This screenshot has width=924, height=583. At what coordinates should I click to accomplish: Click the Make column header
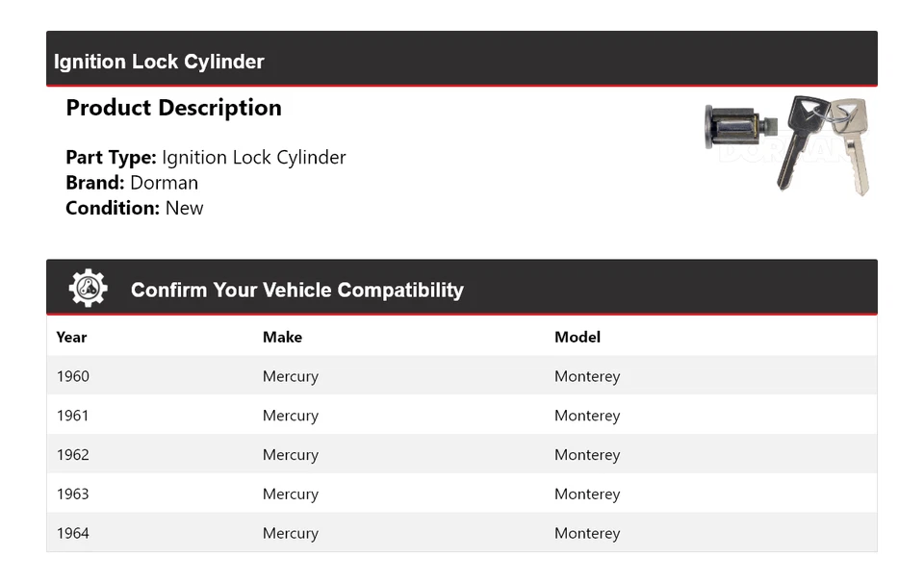click(282, 337)
